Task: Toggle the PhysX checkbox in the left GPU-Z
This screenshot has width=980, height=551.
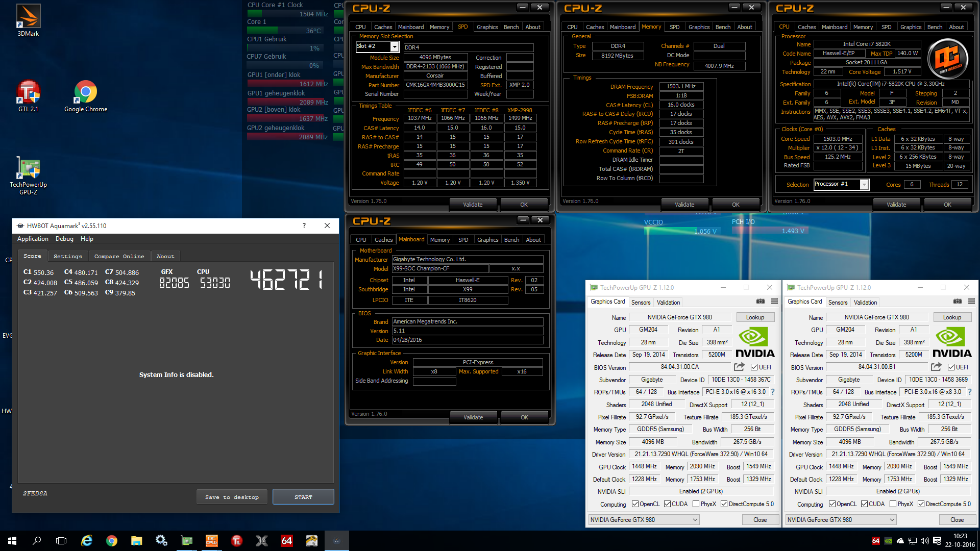Action: click(696, 504)
